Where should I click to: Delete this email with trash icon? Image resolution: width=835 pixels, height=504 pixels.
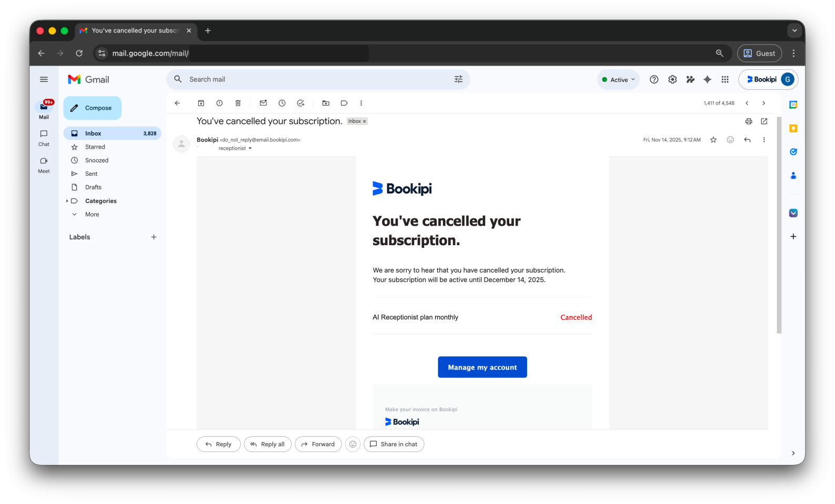pyautogui.click(x=238, y=103)
